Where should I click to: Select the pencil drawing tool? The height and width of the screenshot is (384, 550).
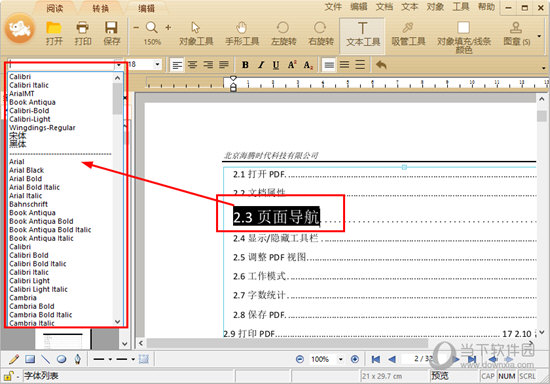click(14, 359)
